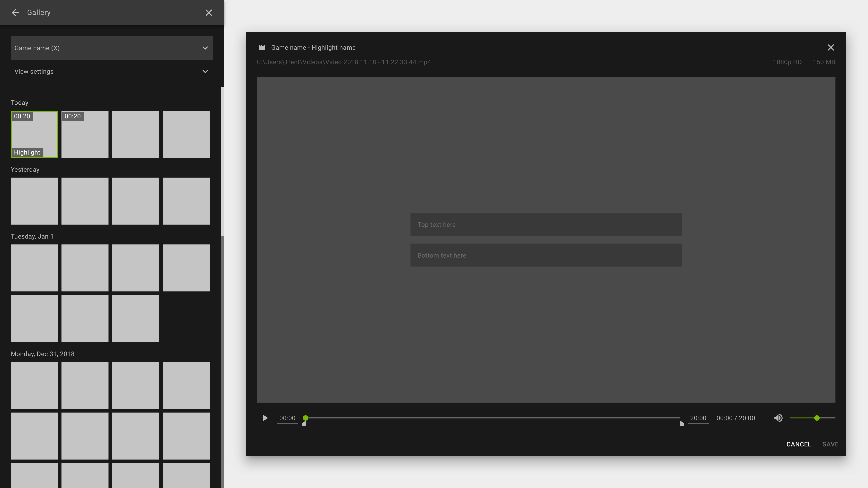This screenshot has height=488, width=868.
Task: Open the first thumbnail under Tuesday, Jan 1
Action: (34, 268)
